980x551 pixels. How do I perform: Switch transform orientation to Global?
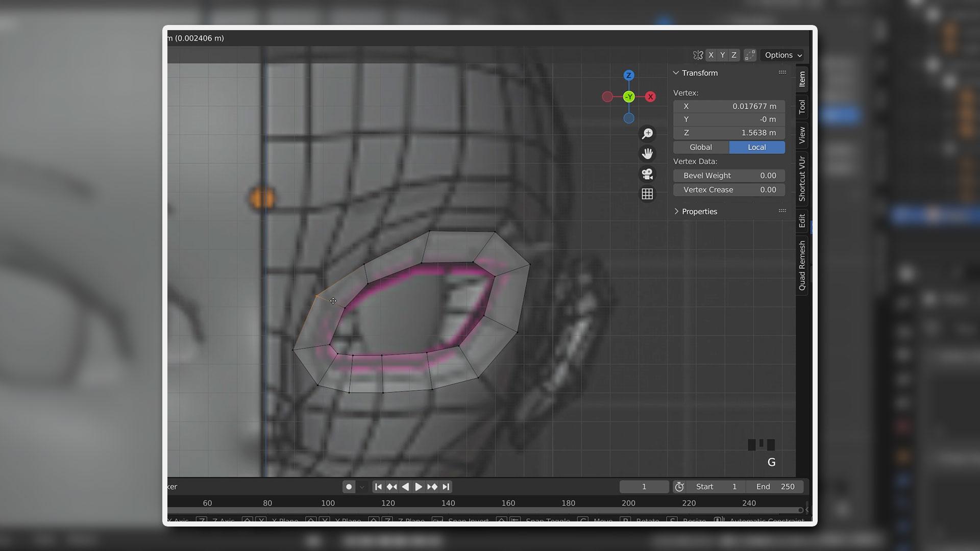[700, 147]
